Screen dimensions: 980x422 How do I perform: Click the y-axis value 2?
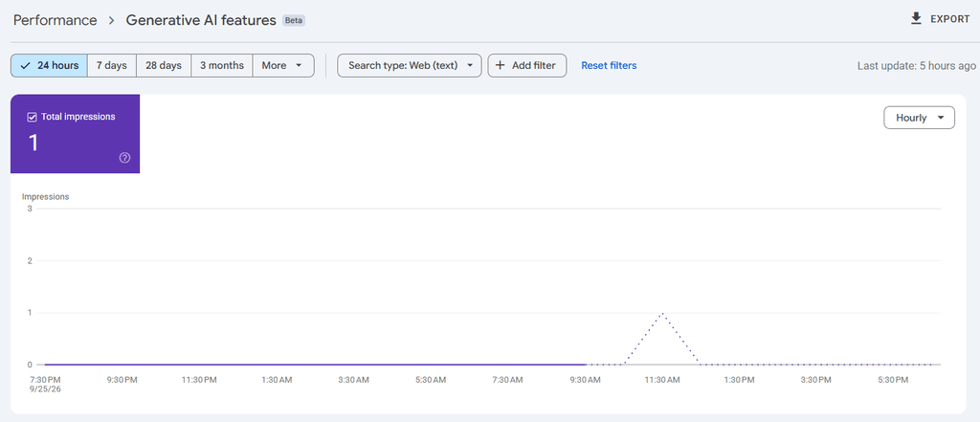click(30, 260)
